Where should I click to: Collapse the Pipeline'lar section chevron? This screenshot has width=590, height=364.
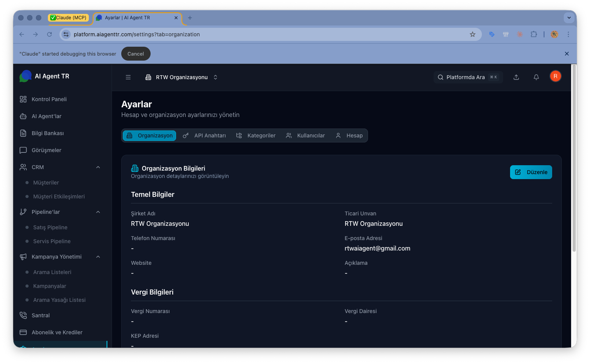pyautogui.click(x=98, y=212)
